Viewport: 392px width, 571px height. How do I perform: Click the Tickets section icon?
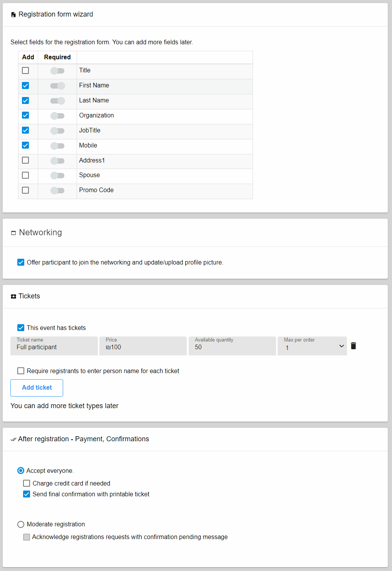pos(13,296)
